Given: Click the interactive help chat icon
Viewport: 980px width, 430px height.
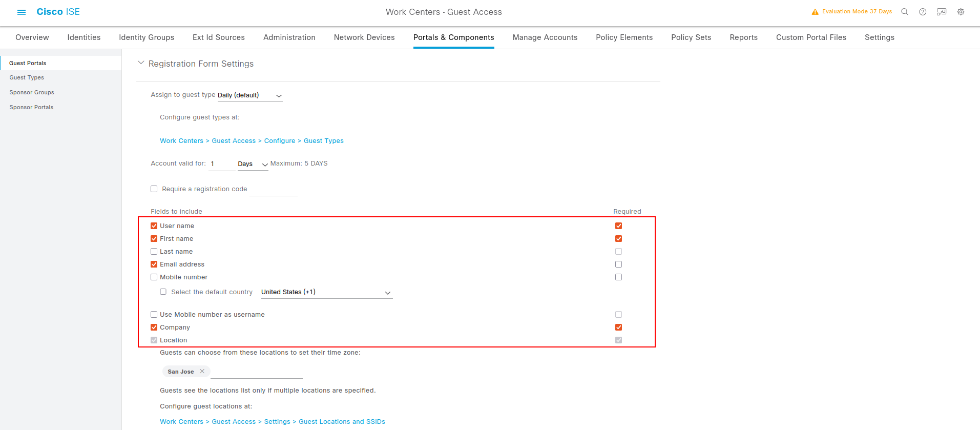Looking at the screenshot, I should (x=942, y=12).
